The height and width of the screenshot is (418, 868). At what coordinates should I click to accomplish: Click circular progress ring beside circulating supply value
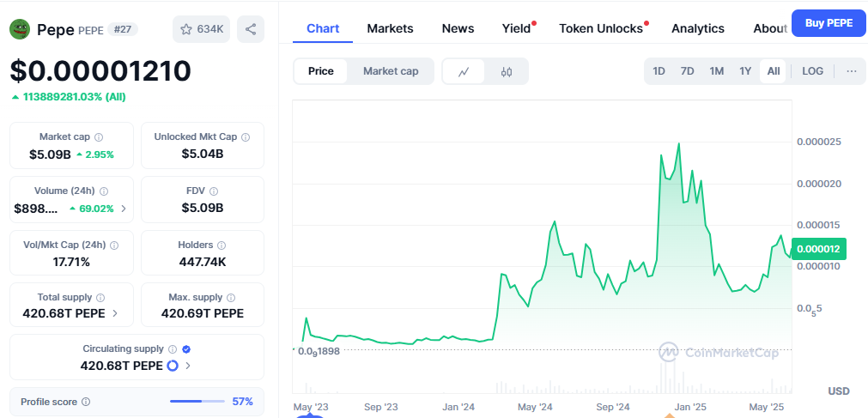173,366
